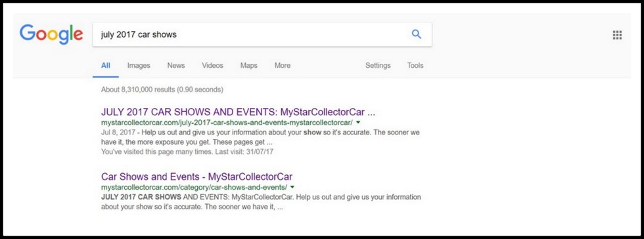644x239 pixels.
Task: Expand arrow beside july-2017-car-shows-and-events URL
Action: pos(358,122)
